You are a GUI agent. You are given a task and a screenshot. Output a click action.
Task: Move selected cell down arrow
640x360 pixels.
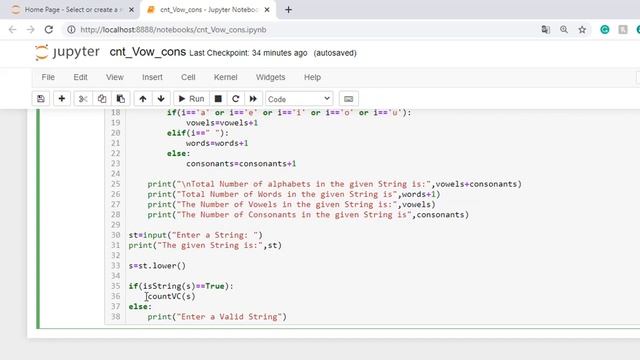pos(161,99)
